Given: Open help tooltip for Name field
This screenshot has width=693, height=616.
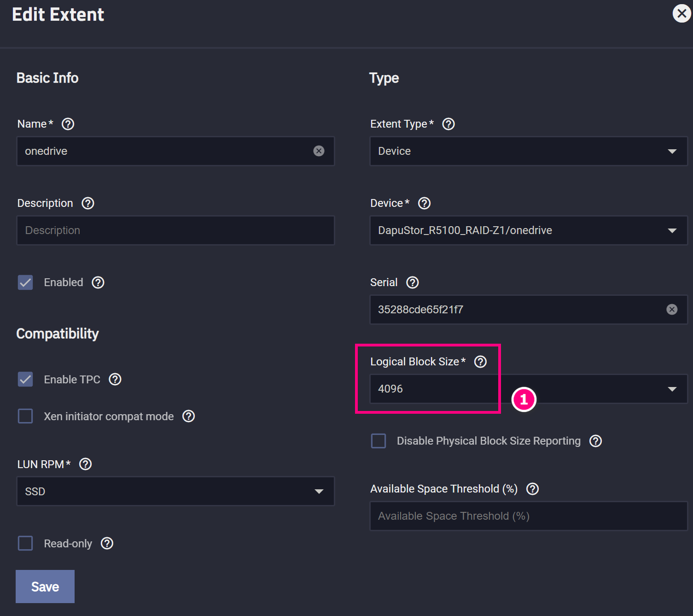Looking at the screenshot, I should 68,124.
